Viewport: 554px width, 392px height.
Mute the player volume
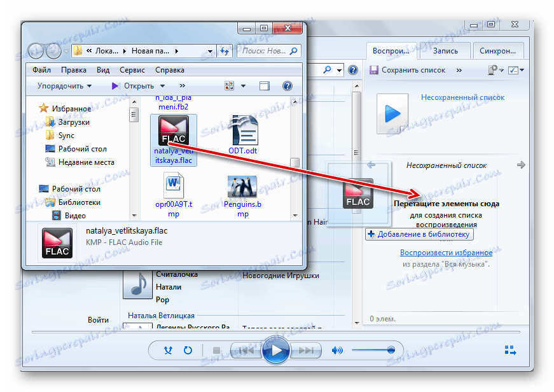(x=337, y=350)
